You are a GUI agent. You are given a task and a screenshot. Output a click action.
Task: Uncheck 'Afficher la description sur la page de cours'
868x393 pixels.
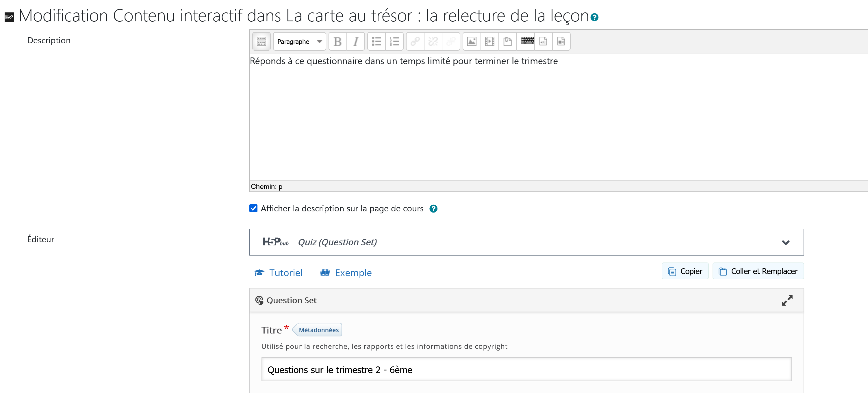(253, 208)
